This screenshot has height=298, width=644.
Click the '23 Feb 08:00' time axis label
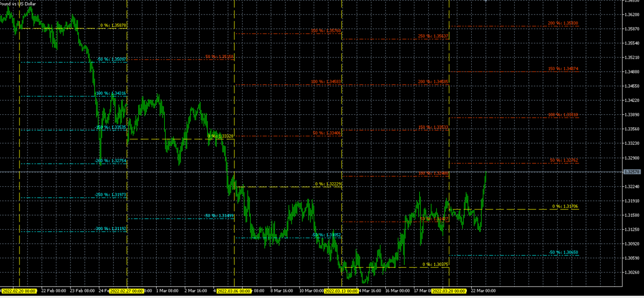(x=82, y=291)
